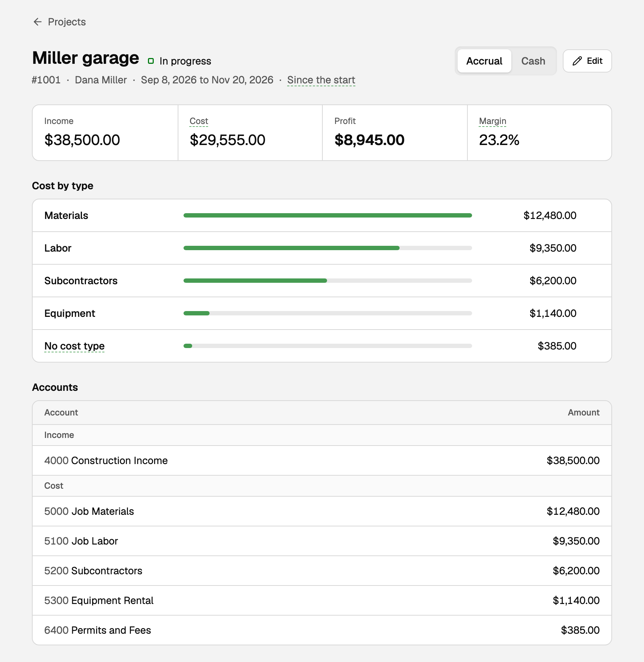
Task: Click the Labor cost progress bar
Action: (327, 248)
